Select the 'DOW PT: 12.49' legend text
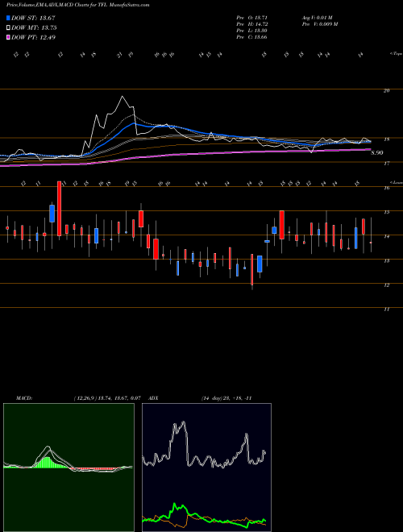Screen dimensions: 403x532 click(x=33, y=37)
